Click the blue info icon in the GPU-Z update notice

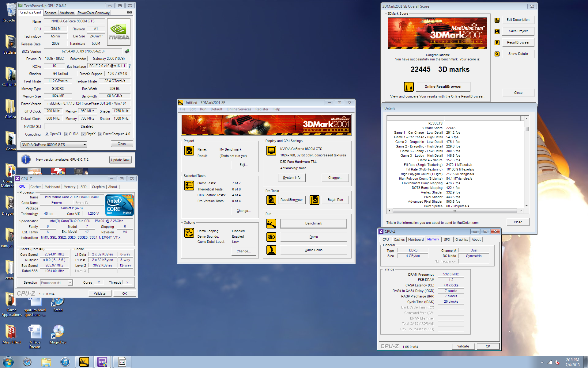click(26, 159)
